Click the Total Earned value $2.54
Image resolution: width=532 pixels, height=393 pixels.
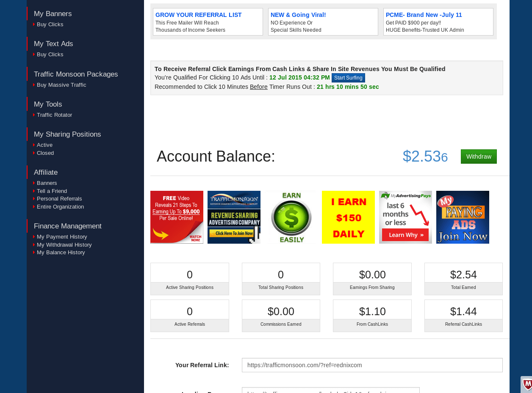coord(463,275)
